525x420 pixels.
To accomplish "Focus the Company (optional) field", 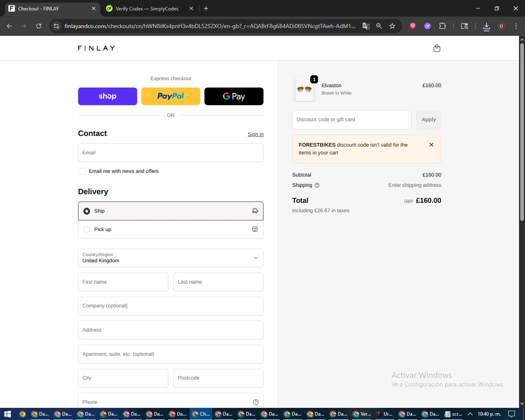I will pos(171,306).
